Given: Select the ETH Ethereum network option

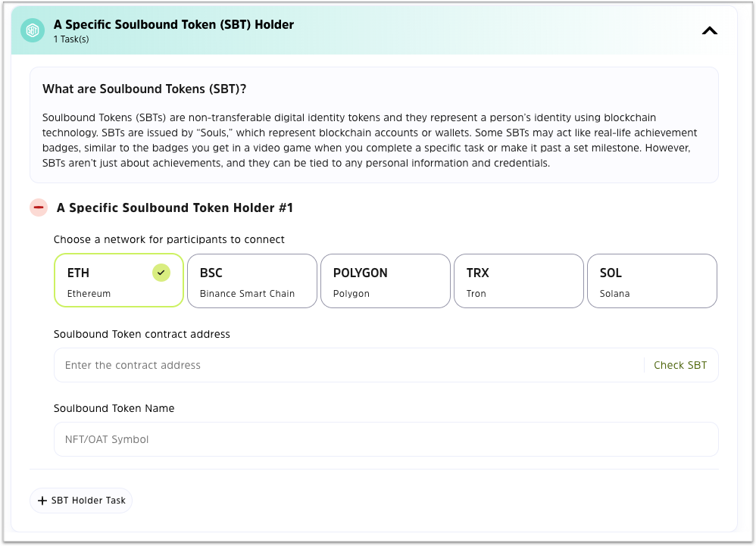Looking at the screenshot, I should (x=119, y=281).
